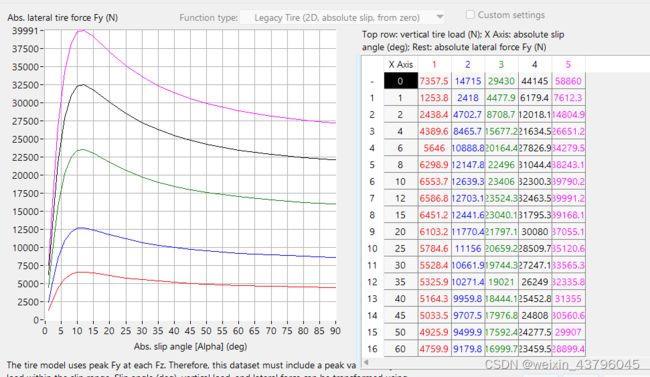Viewport: 650px width, 377px height.
Task: Select the X Axis column header
Action: tap(400, 64)
